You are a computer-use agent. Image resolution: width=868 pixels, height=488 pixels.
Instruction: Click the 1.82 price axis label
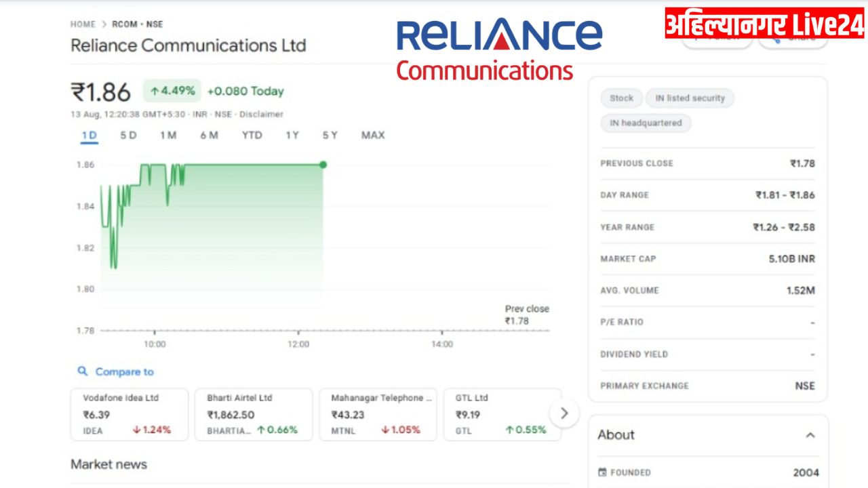coord(85,247)
